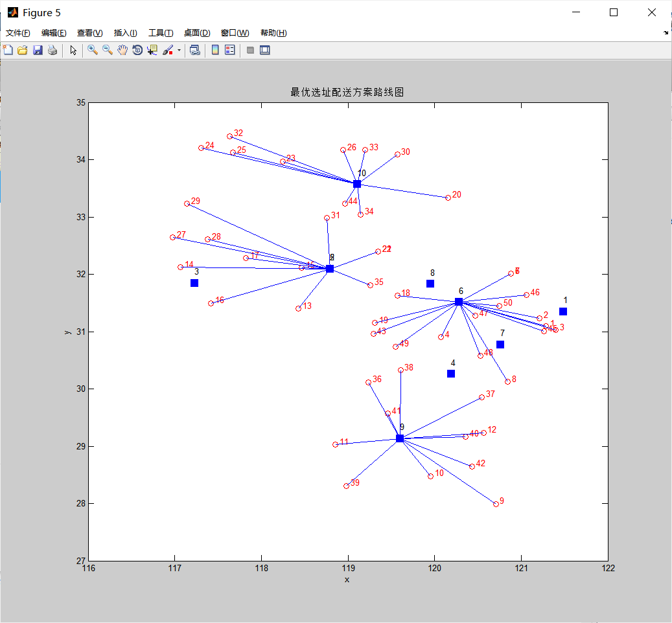Click the plot title 最优选址配送方案路线图

[x=347, y=92]
